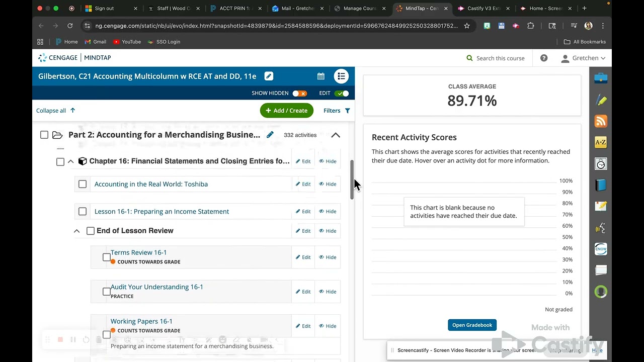This screenshot has height=362, width=644.
Task: Open the highlighter tool in right dock
Action: [601, 100]
